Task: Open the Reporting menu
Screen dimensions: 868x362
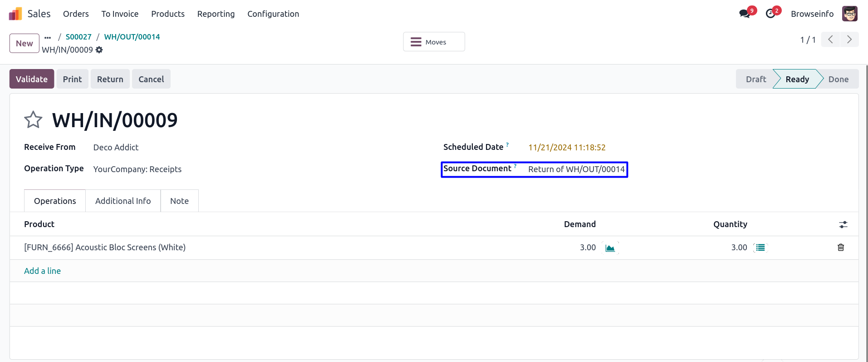Action: [216, 14]
